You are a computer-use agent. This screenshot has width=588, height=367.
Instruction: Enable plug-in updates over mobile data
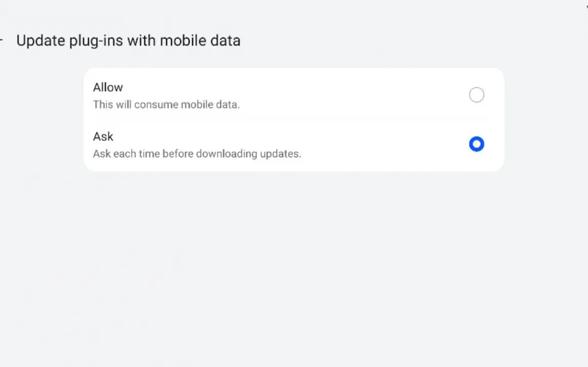[x=476, y=95]
